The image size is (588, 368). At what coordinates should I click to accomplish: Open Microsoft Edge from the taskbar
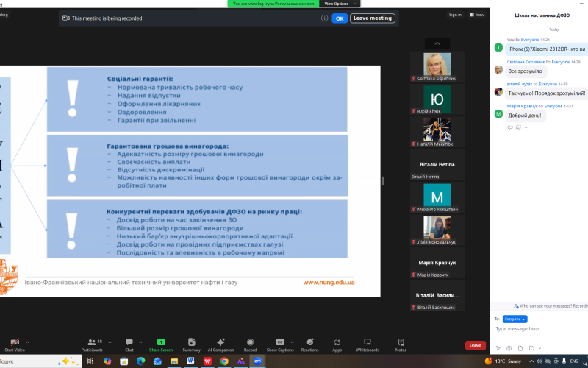(140, 361)
